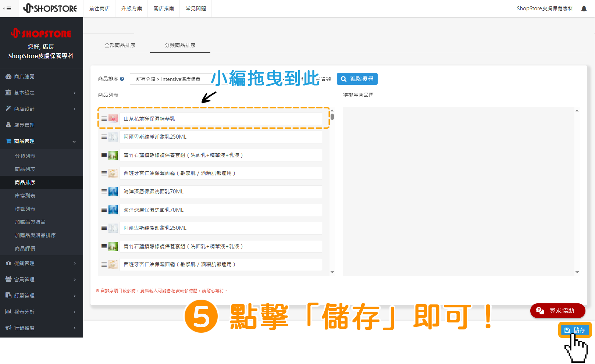
Task: Click drag handle of first 海洋深層保濕洗面乳70ML row
Action: (x=104, y=192)
